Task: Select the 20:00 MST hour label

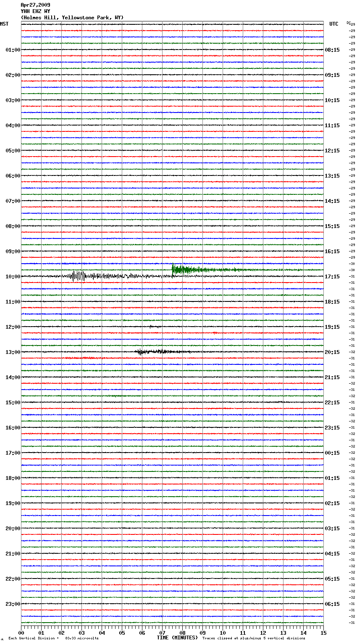Action: click(x=13, y=529)
